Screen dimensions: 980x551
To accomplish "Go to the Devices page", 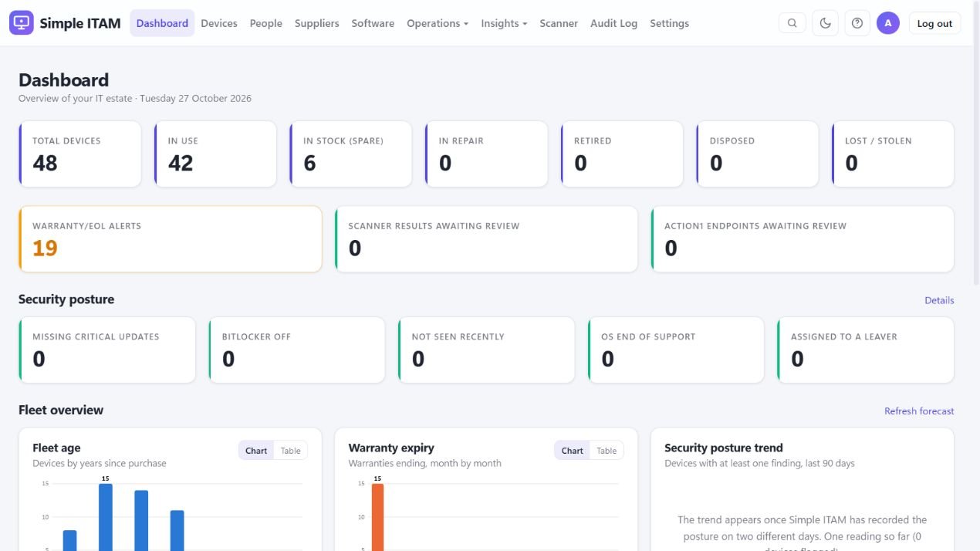I will [x=219, y=23].
